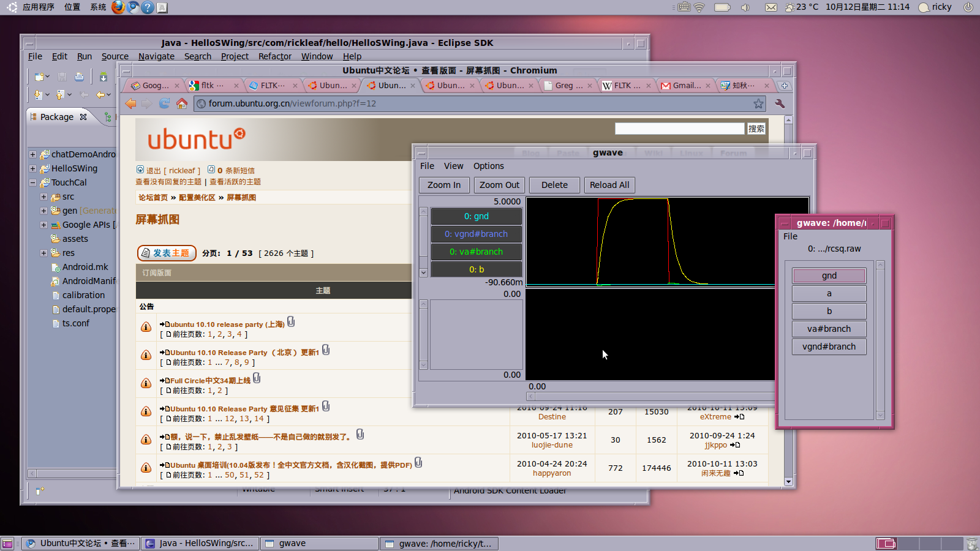The image size is (980, 551).
Task: Click the network wireless indicator icon
Action: 699,7
